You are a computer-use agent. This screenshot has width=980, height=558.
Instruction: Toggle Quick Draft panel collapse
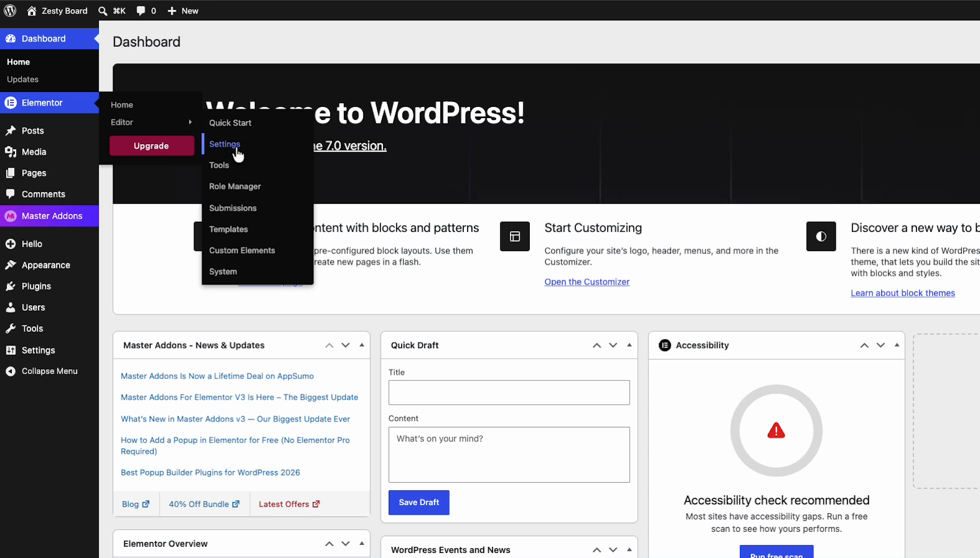(629, 345)
